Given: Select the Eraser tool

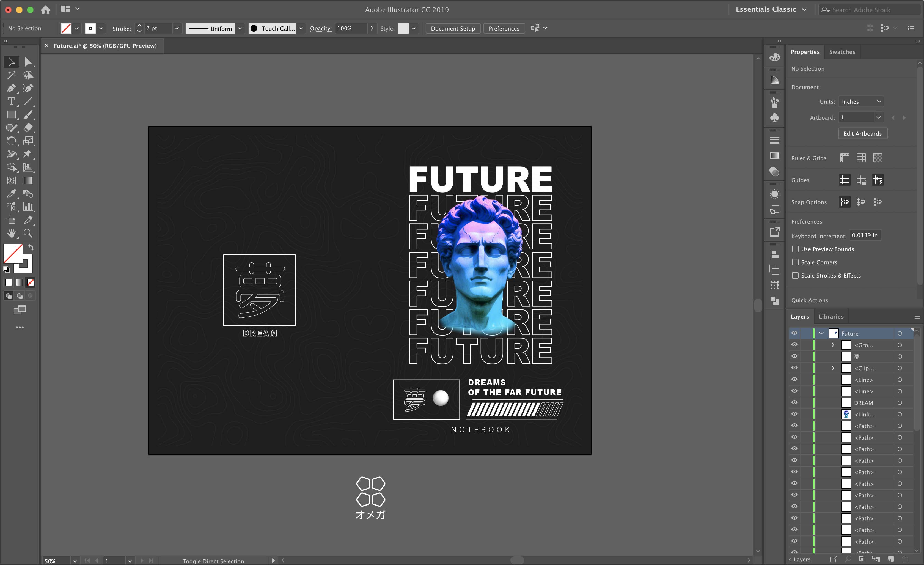Looking at the screenshot, I should [28, 128].
